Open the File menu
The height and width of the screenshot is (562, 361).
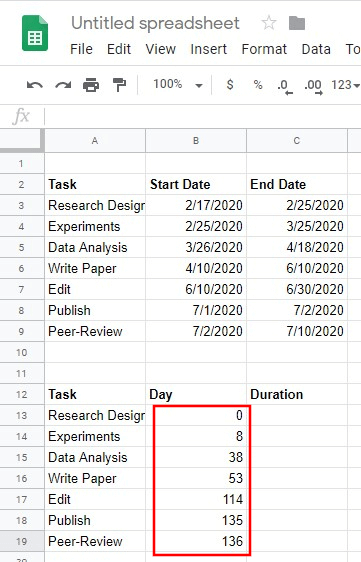[x=81, y=49]
